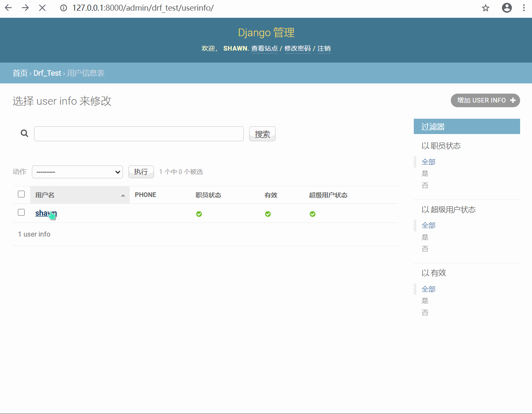
Task: Open the 首页 breadcrumb link
Action: pos(20,73)
